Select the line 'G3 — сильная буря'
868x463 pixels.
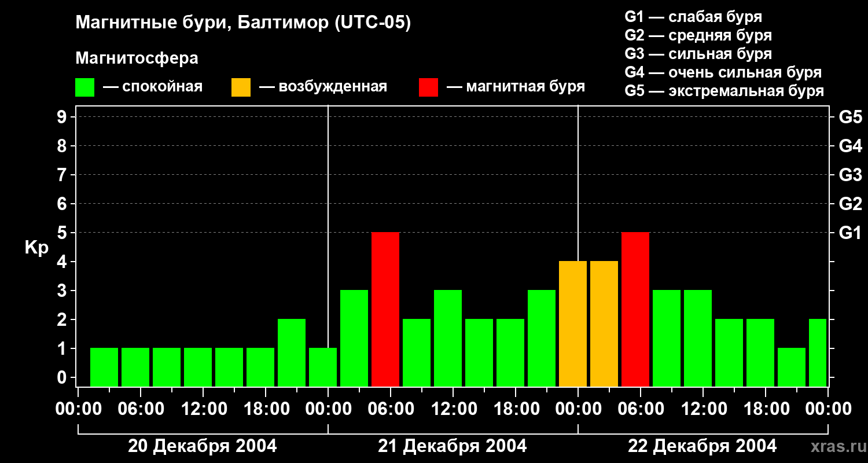pyautogui.click(x=698, y=54)
